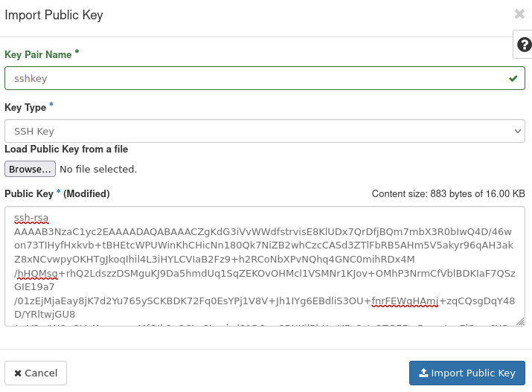The height and width of the screenshot is (392, 532).
Task: Grab the Public Key textarea resize handle
Action: [521, 321]
